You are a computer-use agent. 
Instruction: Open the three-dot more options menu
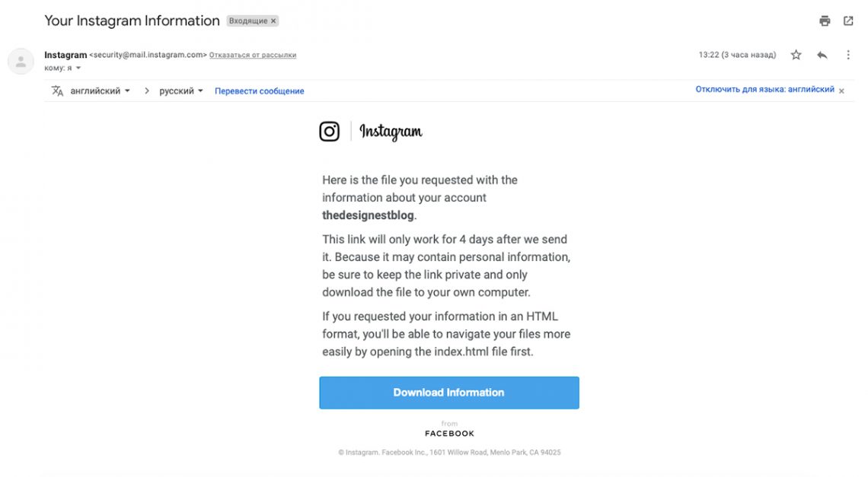tap(847, 54)
